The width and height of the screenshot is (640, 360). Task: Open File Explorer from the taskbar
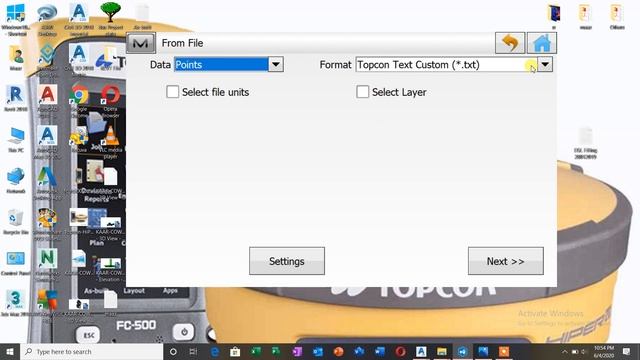click(x=442, y=351)
